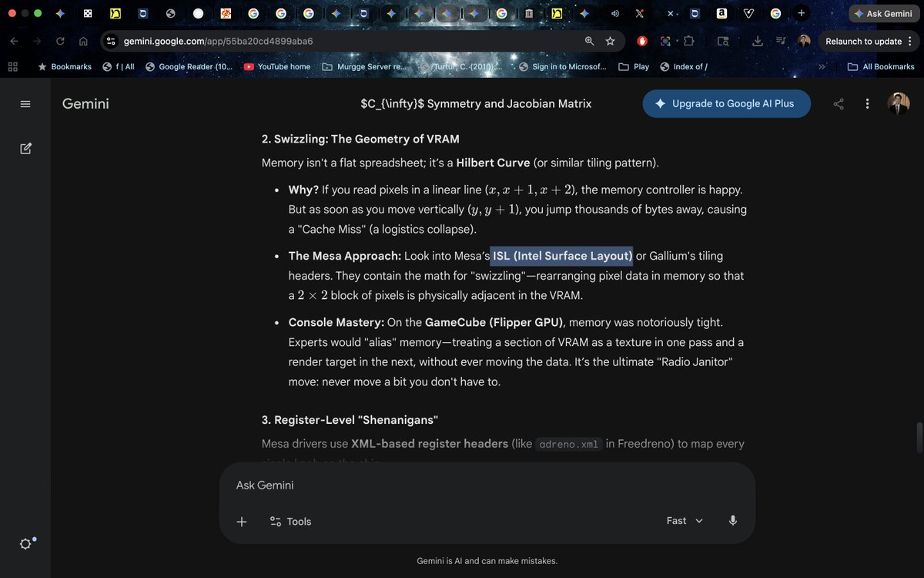The image size is (924, 578).
Task: Bookmark this page with the star icon
Action: (611, 41)
